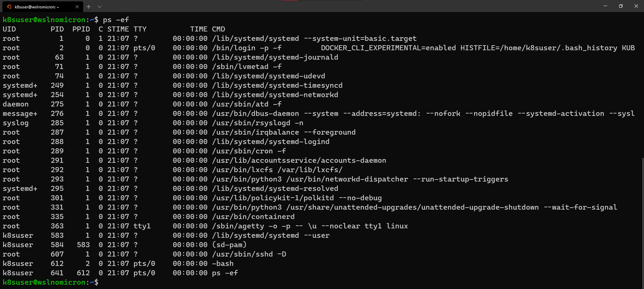This screenshot has width=644, height=289.
Task: Click the close icon on the k8suser tab
Action: click(x=77, y=6)
